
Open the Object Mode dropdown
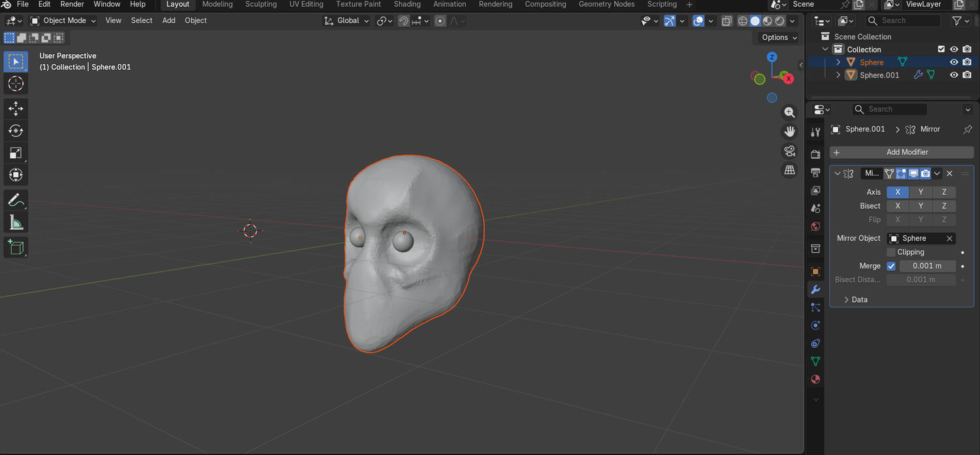point(62,20)
